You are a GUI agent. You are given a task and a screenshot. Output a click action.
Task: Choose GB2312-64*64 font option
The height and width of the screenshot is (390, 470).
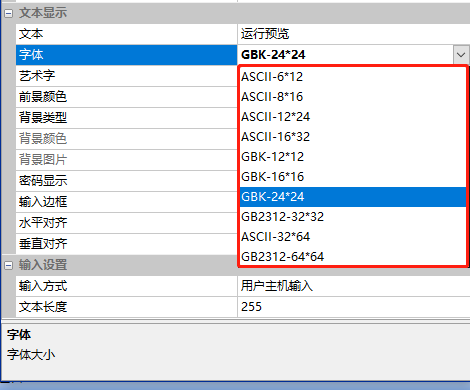point(353,257)
